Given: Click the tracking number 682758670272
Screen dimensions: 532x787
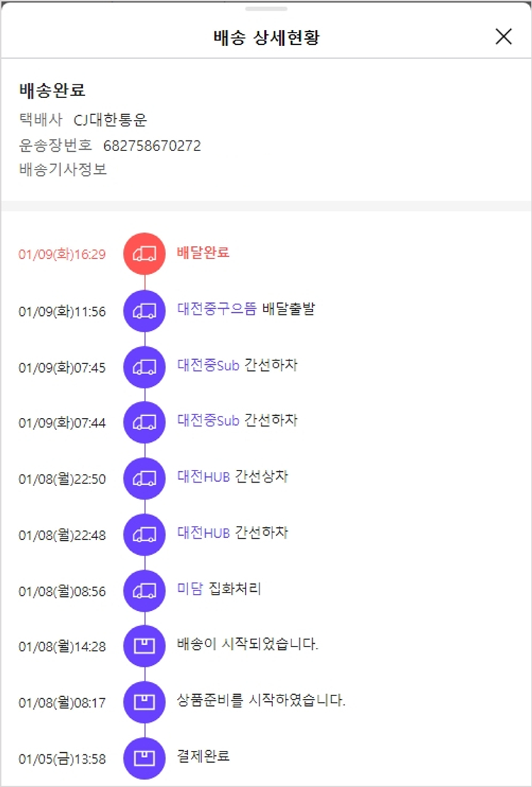Looking at the screenshot, I should pyautogui.click(x=152, y=146).
